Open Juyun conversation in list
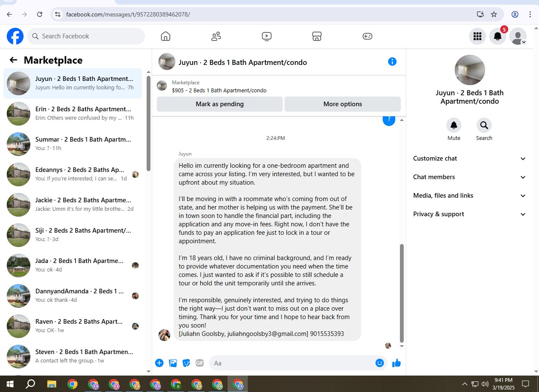 (73, 83)
